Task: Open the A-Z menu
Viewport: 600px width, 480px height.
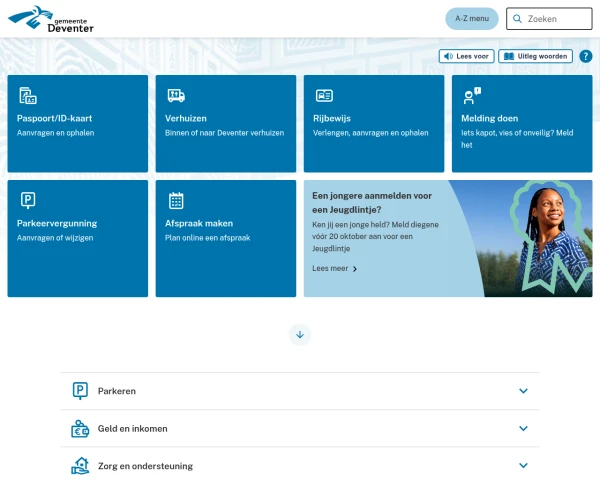Action: [x=472, y=18]
